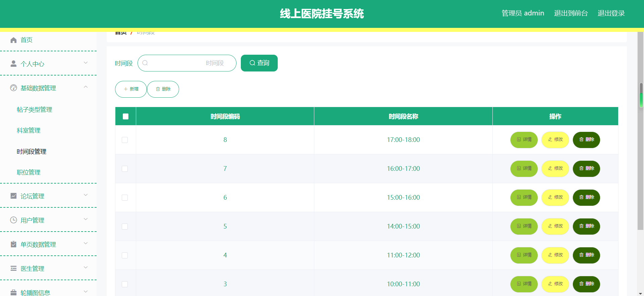Expand the 用户管理 chevron
This screenshot has height=296, width=644.
pyautogui.click(x=86, y=219)
